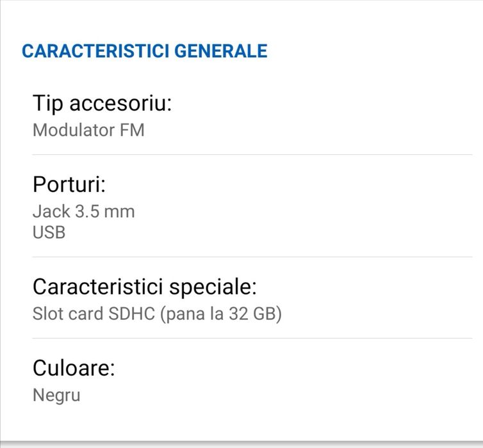Select the "Caracteristici speciale:" label
483x448 pixels.
[x=144, y=286]
